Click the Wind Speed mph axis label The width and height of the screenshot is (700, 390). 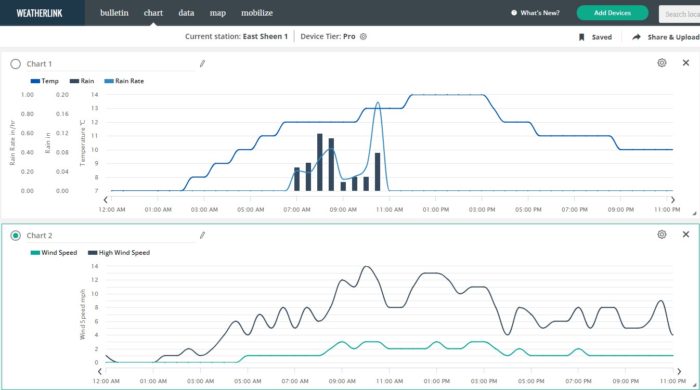point(82,314)
